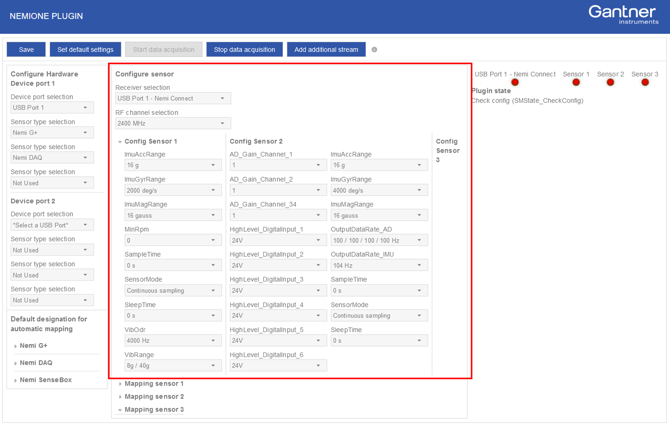The height and width of the screenshot is (427, 670).
Task: Click the Config Sensor 3 heading
Action: (x=447, y=150)
